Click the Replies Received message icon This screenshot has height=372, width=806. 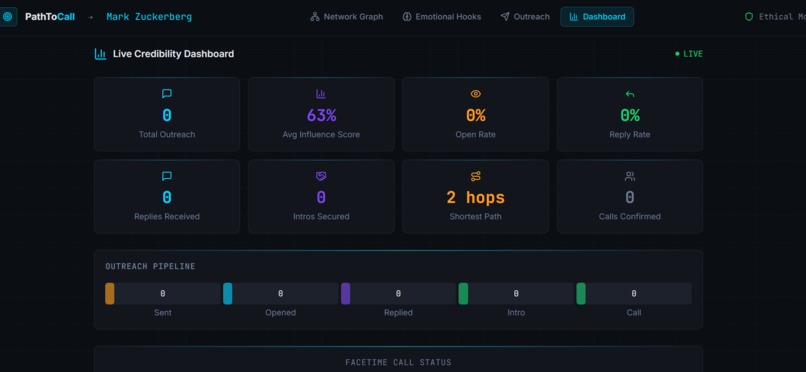tap(167, 176)
